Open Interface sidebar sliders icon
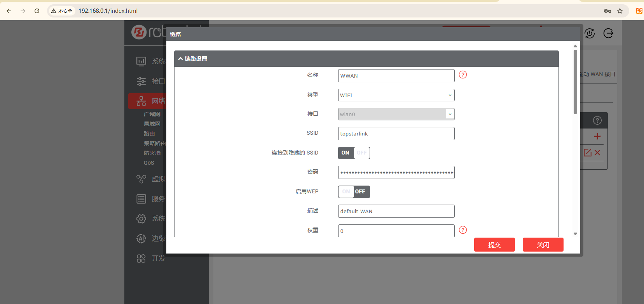Image resolution: width=644 pixels, height=304 pixels. tap(141, 81)
